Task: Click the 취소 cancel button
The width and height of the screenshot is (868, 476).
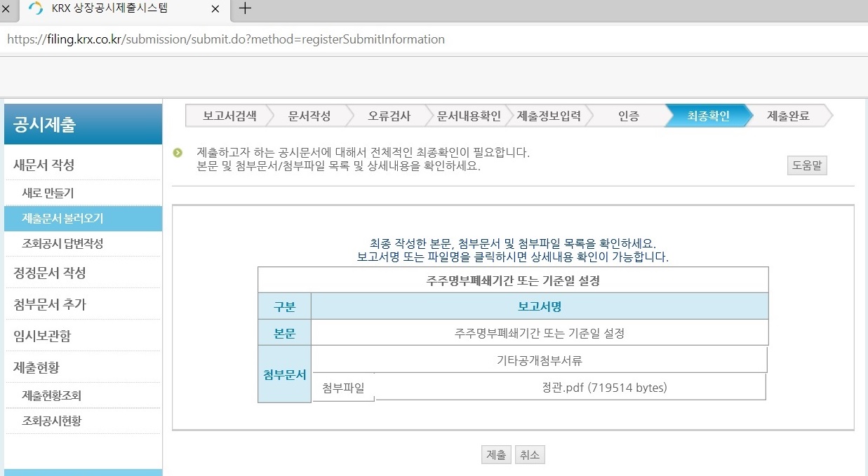Action: click(x=530, y=454)
